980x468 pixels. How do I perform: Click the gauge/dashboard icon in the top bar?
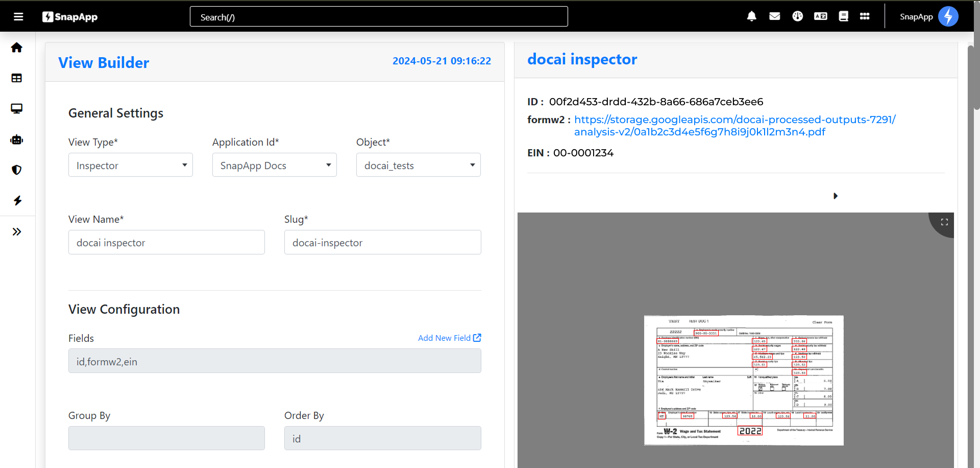tap(797, 16)
